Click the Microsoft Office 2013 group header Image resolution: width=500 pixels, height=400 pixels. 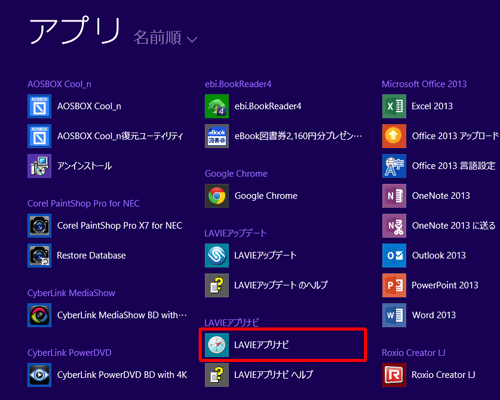pos(424,84)
